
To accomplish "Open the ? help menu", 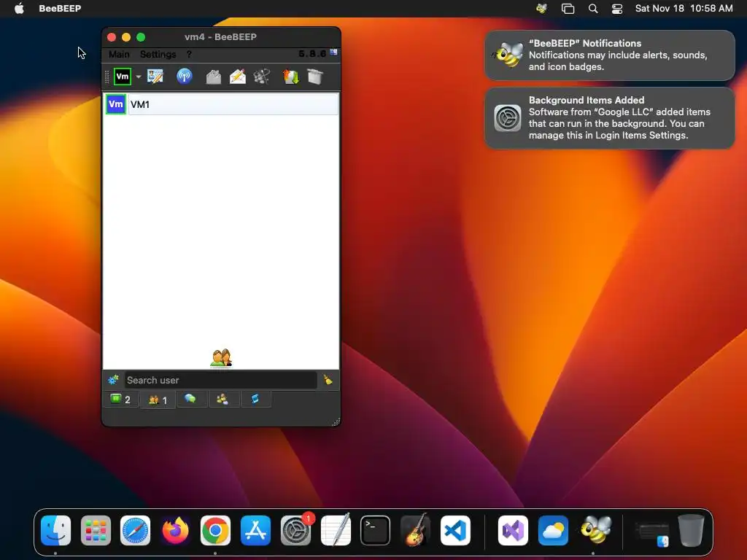I will [189, 54].
